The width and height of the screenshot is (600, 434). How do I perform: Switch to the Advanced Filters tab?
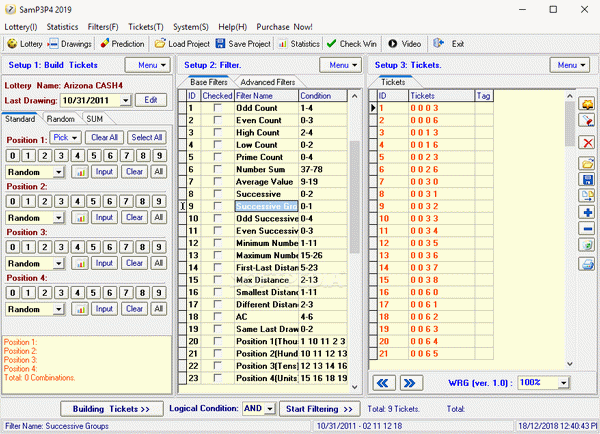tap(268, 82)
